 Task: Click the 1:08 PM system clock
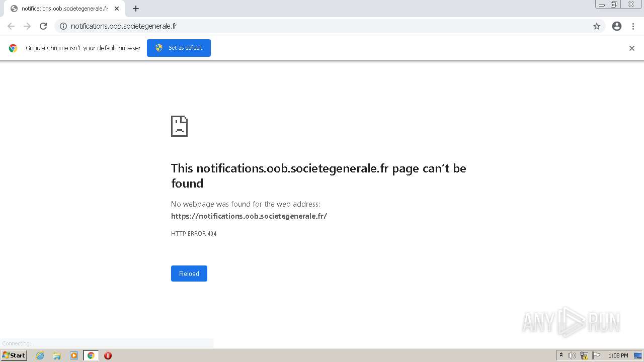point(618,355)
